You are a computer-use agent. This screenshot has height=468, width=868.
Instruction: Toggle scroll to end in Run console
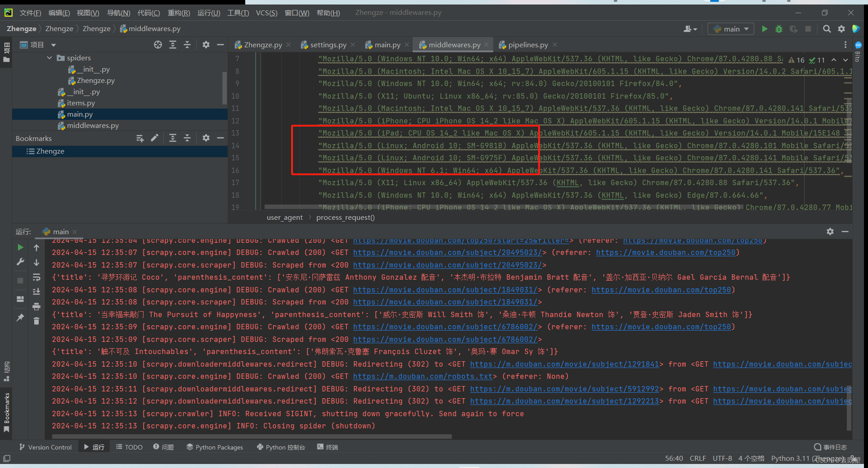coord(36,292)
